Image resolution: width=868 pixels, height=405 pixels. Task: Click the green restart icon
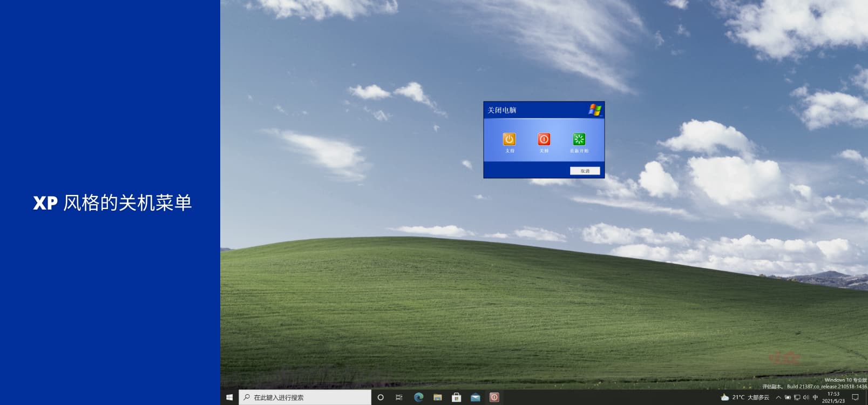click(x=579, y=139)
